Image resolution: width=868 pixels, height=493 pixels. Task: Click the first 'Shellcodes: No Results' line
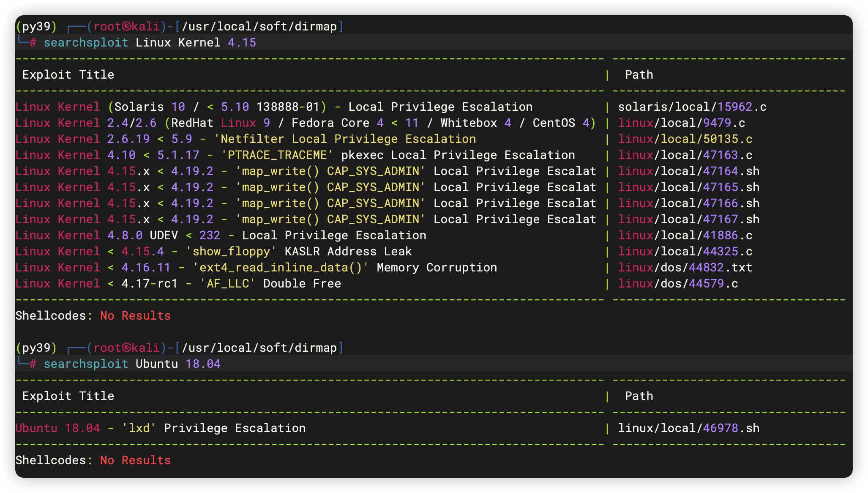(x=93, y=316)
